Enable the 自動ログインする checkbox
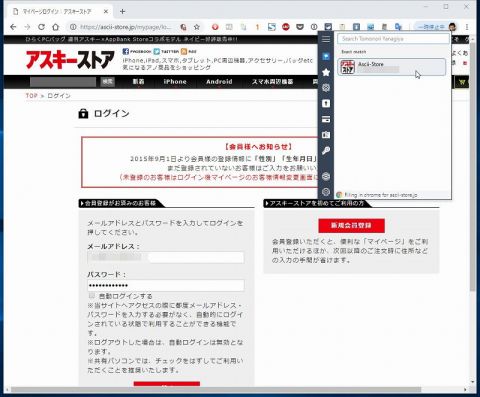Screen dimensions: 480x397 (92, 296)
